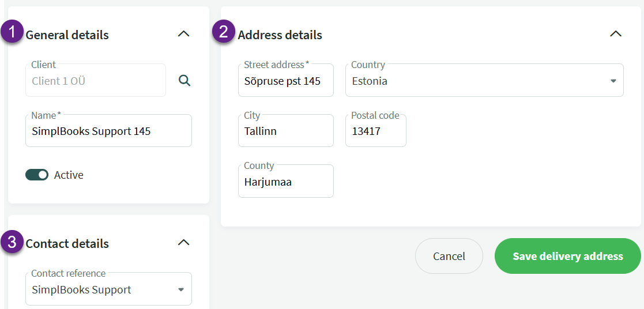Click the purple step 2 badge
Screen dimensions: 644x309
tap(224, 32)
